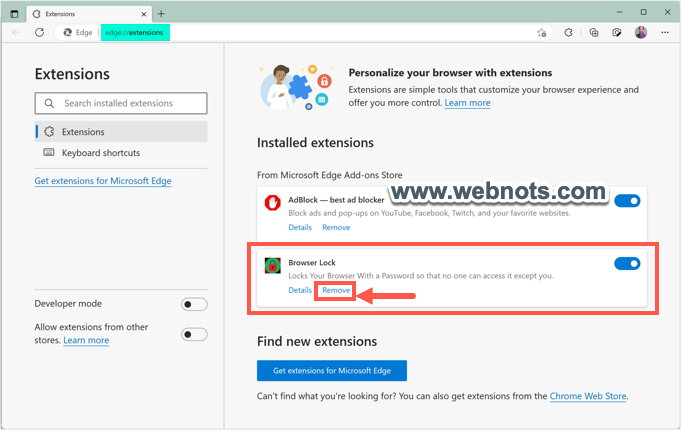Disable the AdBlock extension toggle
Viewport: 681px width, 430px height.
[x=627, y=201]
